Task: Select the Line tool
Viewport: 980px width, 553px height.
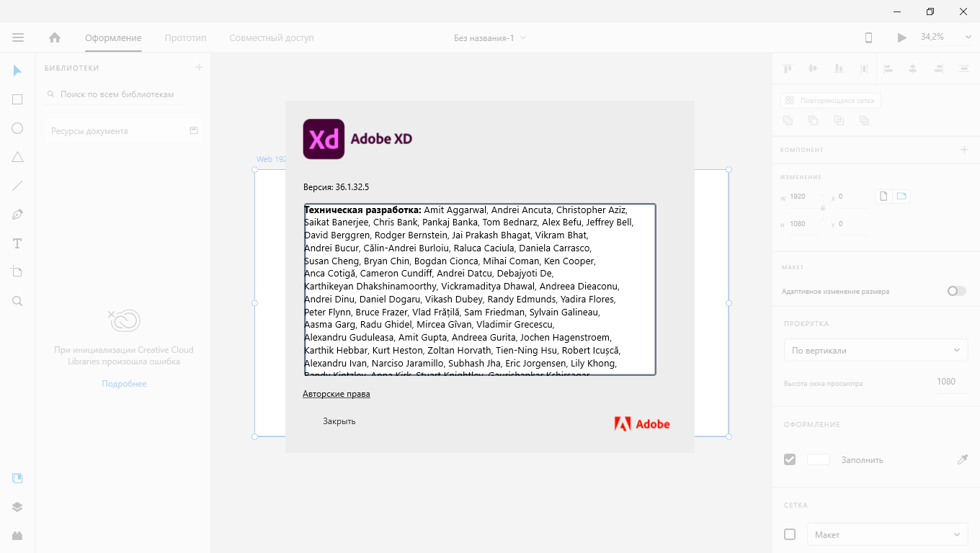Action: pyautogui.click(x=17, y=186)
